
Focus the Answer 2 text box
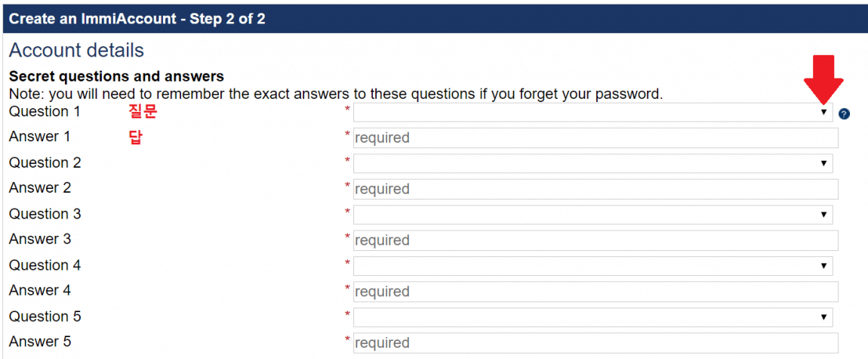[x=596, y=189]
